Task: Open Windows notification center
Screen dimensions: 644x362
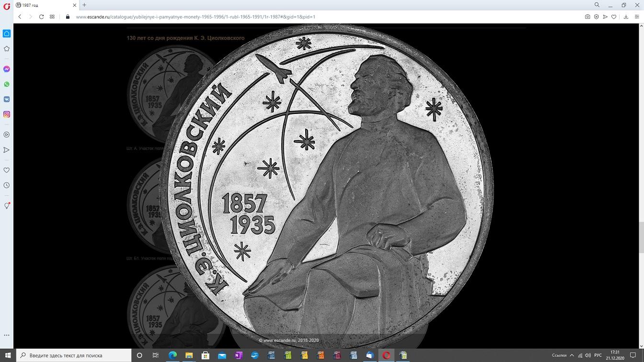Action: tap(633, 355)
